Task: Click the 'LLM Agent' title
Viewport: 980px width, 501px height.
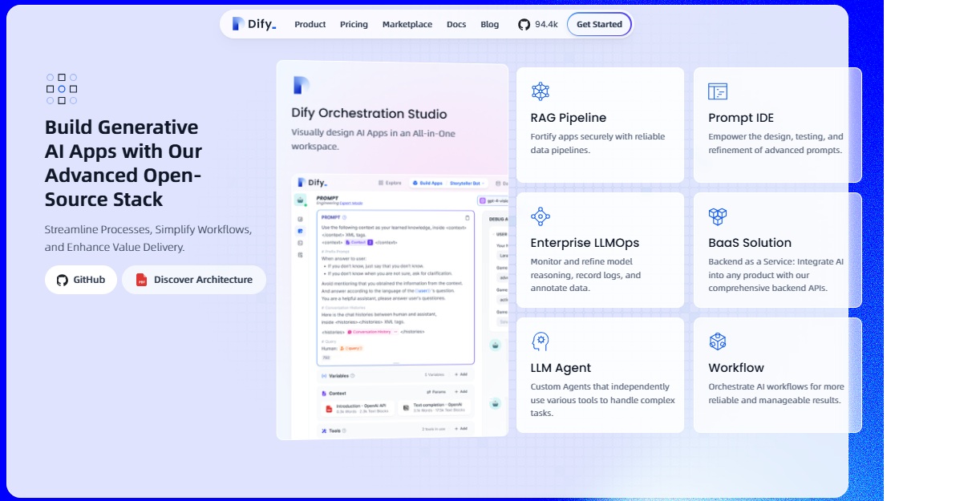Action: (x=561, y=368)
